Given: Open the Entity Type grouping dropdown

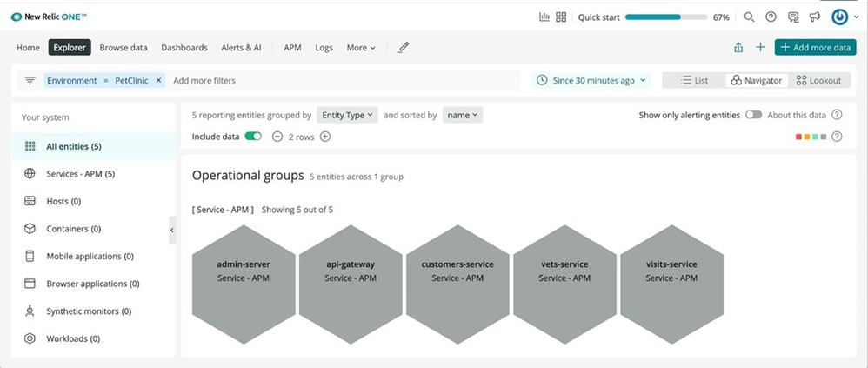Looking at the screenshot, I should pyautogui.click(x=347, y=115).
